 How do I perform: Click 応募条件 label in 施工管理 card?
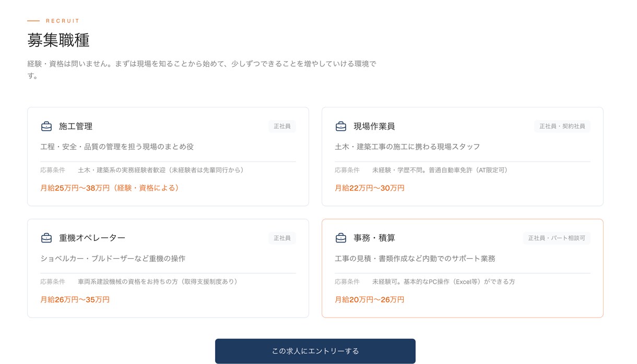click(53, 170)
